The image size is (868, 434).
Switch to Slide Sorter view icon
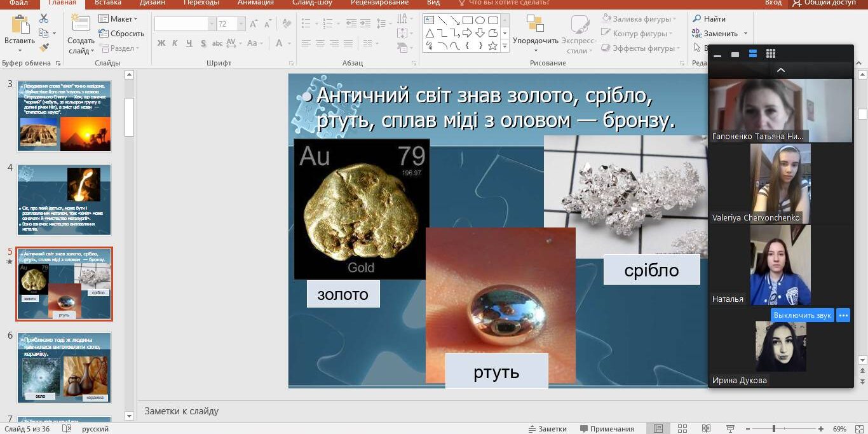[x=682, y=429]
